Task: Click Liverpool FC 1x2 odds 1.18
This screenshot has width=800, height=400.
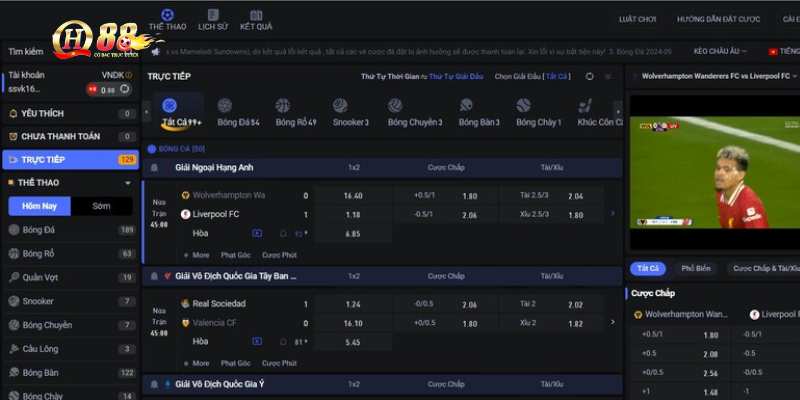Action: [x=353, y=215]
